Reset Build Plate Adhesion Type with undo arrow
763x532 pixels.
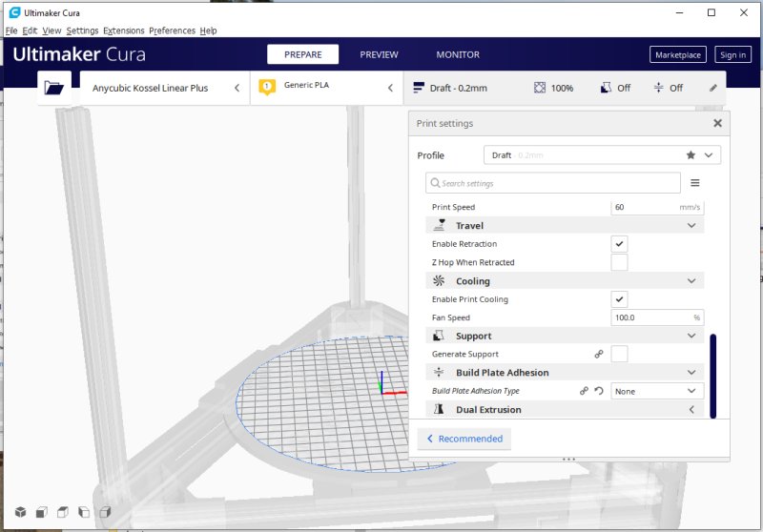tap(599, 391)
